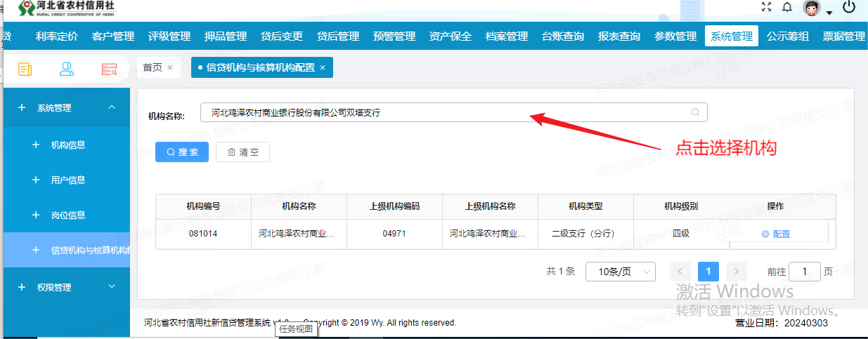Screen dimensions: 868x339
Task: Click the 机构名称 input field
Action: [x=454, y=112]
